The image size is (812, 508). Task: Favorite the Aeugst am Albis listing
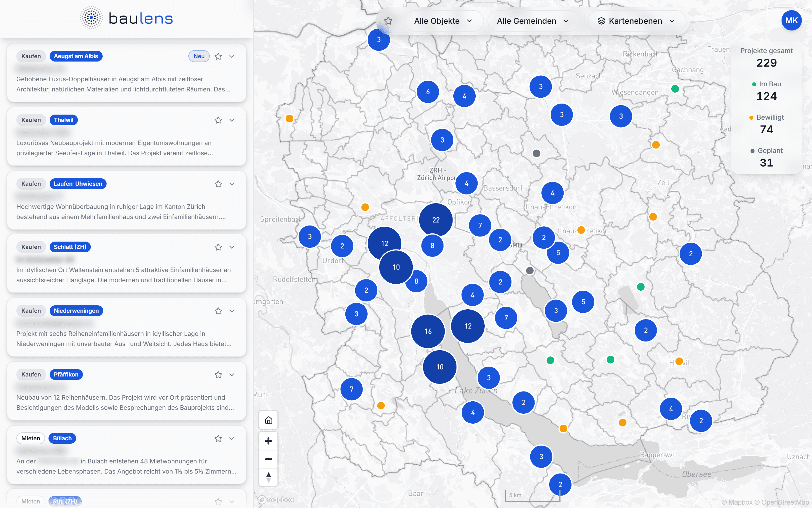218,56
